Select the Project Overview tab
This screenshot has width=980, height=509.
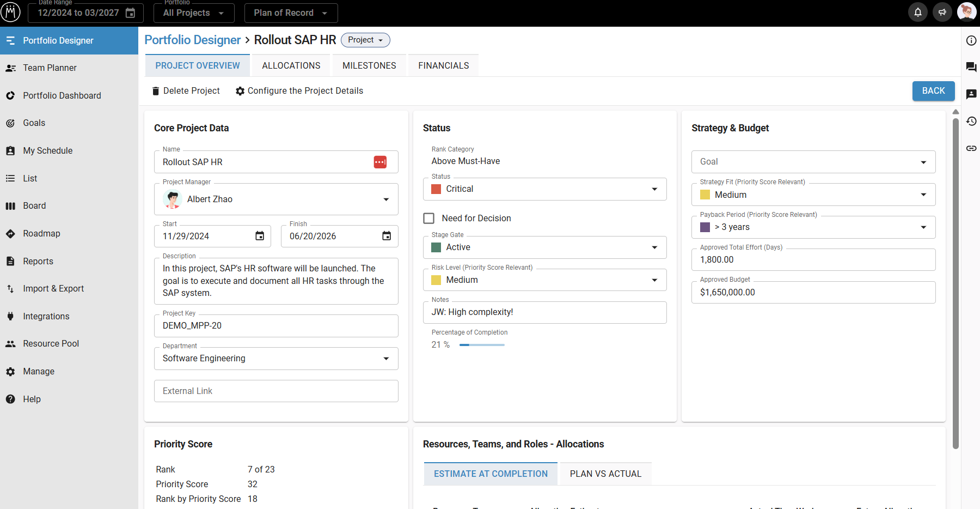(198, 65)
